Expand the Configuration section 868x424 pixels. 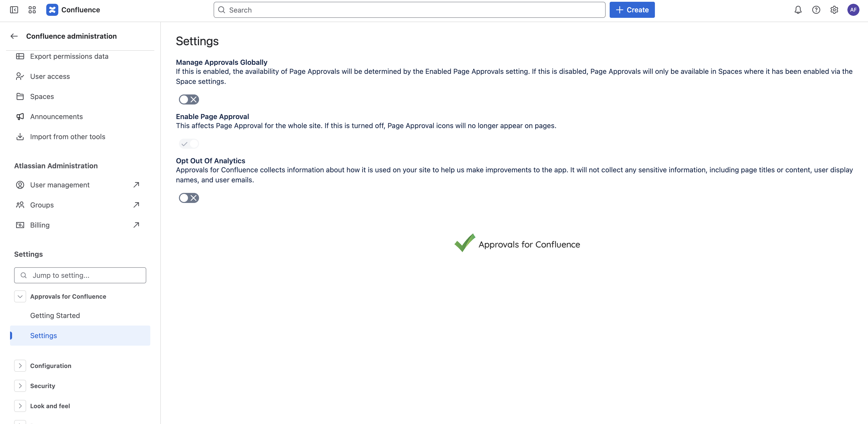(x=20, y=365)
